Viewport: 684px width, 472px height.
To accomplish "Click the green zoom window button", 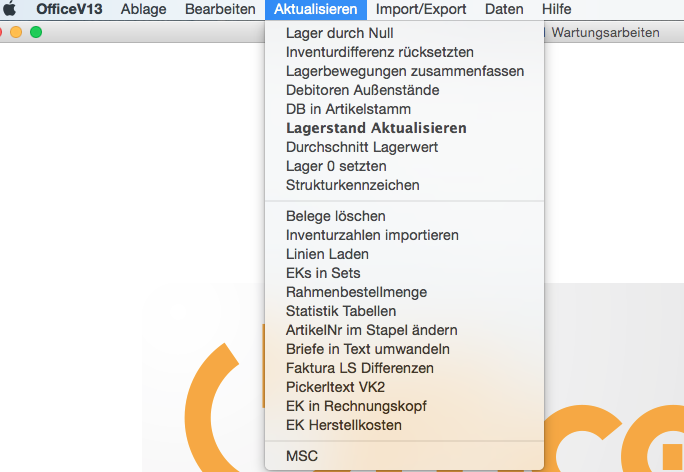I will [x=36, y=32].
